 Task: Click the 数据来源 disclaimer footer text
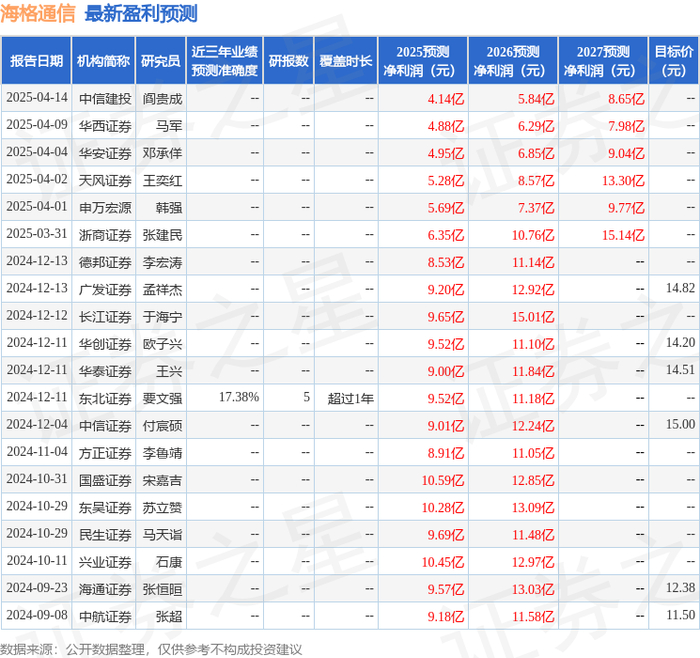(151, 649)
